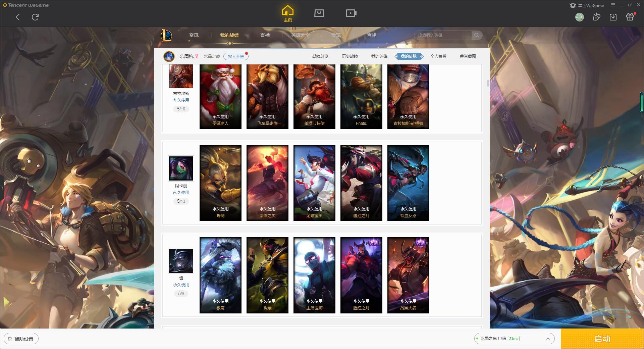Switch to 个人荣誉 sub-tab
Screen dimensions: 644x349
(x=438, y=56)
